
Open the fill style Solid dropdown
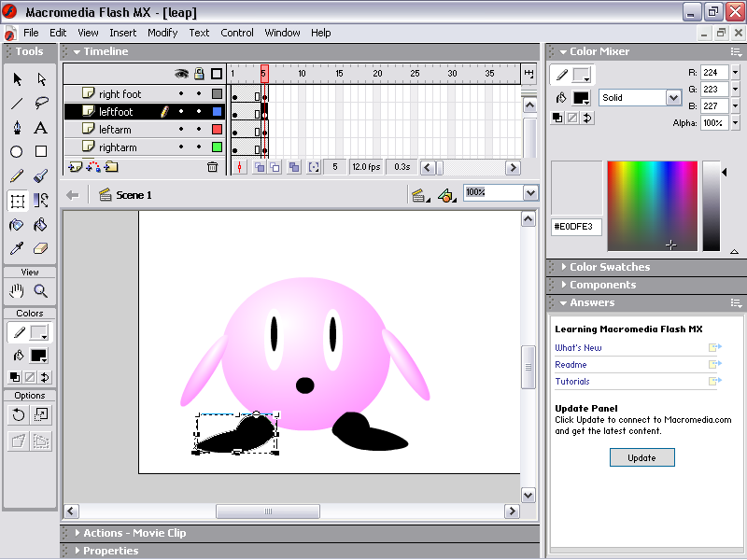(673, 97)
